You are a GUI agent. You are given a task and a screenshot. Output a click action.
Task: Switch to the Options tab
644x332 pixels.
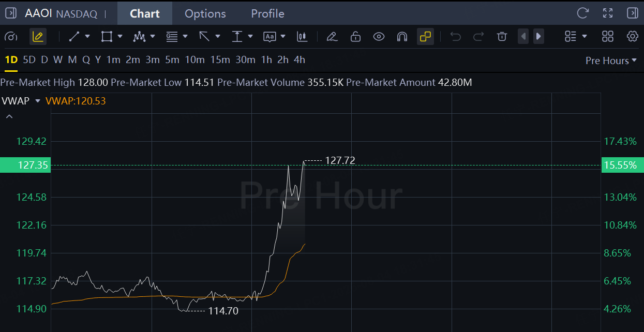coord(205,13)
